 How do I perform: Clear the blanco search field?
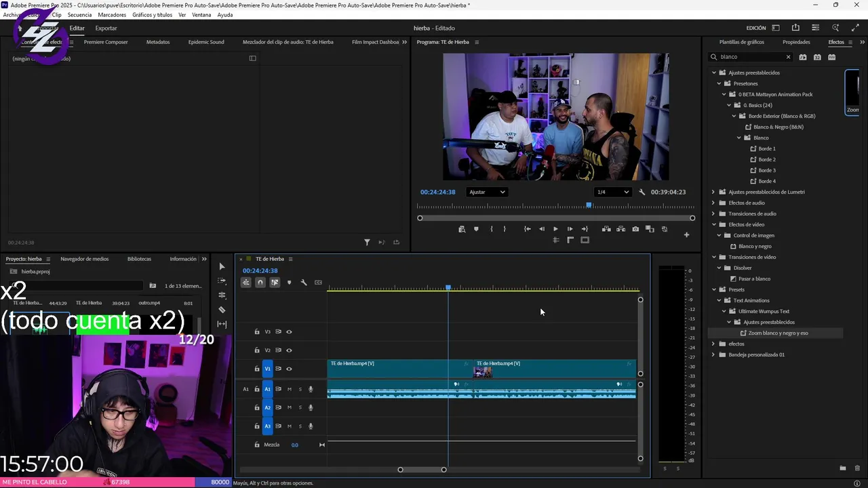(788, 57)
